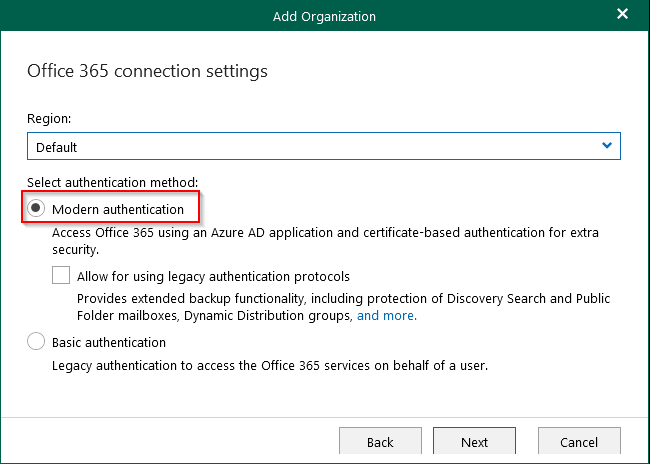The height and width of the screenshot is (464, 650).
Task: Click the extended backup functionality description
Action: (x=344, y=307)
